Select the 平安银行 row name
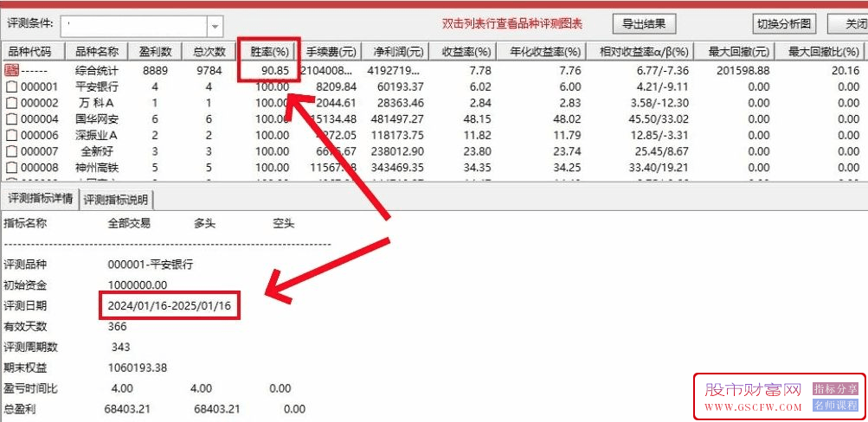This screenshot has height=422, width=868. pyautogui.click(x=97, y=86)
